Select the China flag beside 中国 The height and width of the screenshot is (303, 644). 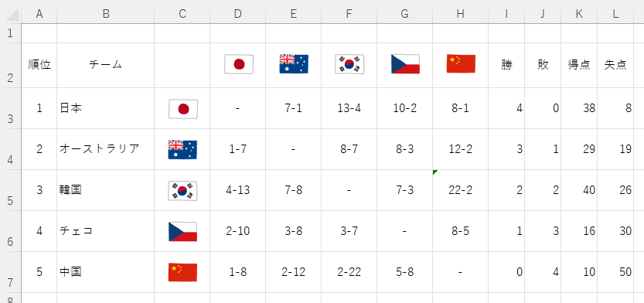[x=182, y=272]
